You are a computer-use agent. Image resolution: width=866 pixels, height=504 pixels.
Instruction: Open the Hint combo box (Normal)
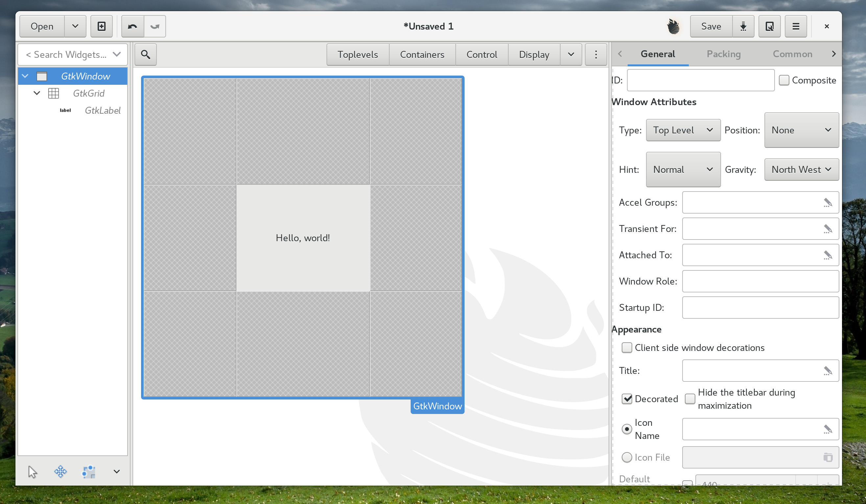683,170
